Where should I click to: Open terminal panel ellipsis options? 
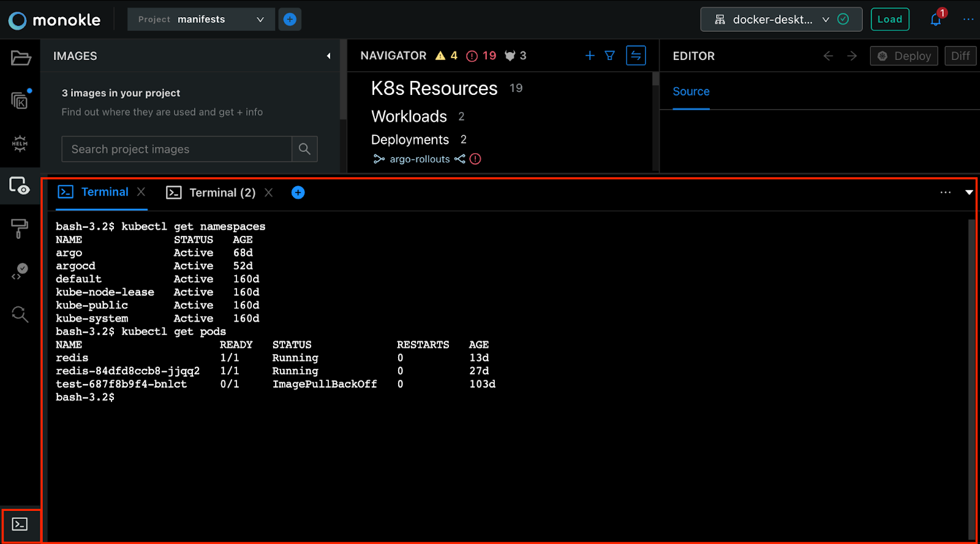click(946, 192)
